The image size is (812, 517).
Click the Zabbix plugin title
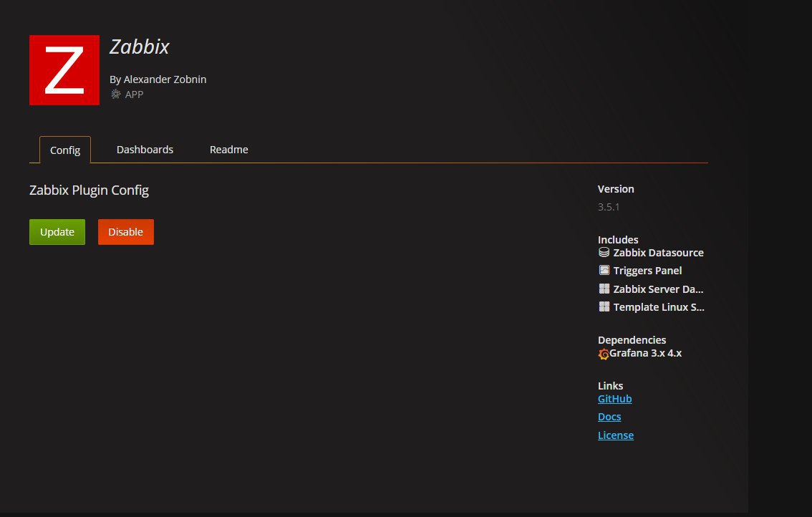click(x=140, y=47)
